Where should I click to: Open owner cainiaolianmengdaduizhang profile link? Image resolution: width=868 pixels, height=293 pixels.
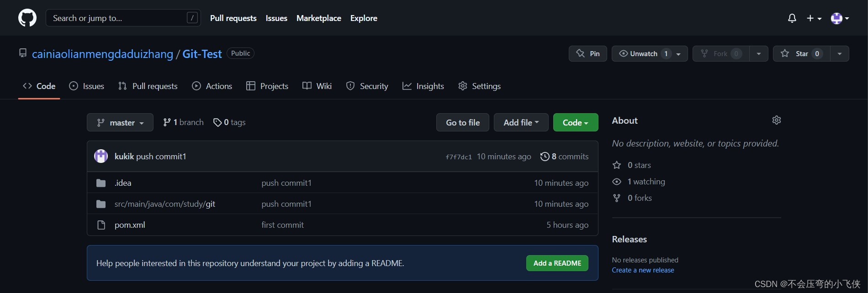pos(102,54)
